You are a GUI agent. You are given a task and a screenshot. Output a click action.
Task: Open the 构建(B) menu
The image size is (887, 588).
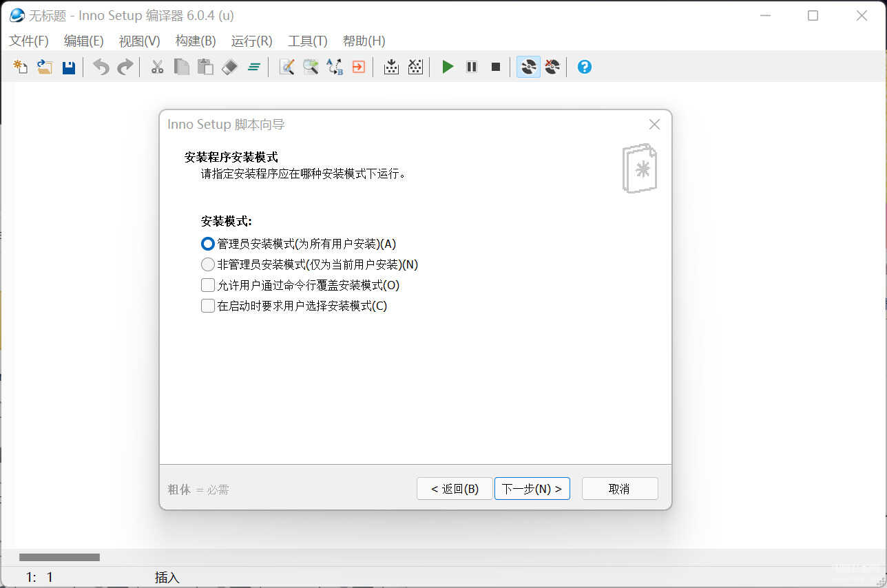[196, 41]
